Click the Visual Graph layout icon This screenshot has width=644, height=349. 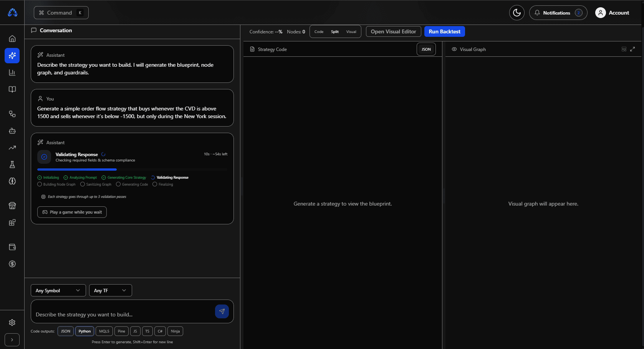point(624,49)
